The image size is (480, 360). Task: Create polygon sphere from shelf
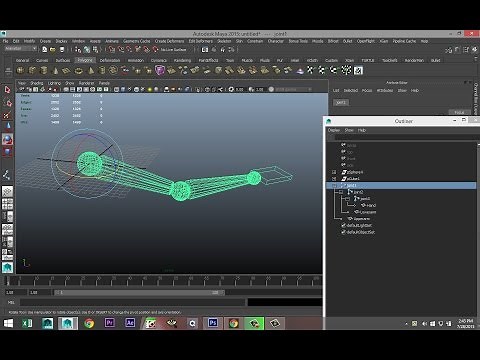click(x=20, y=70)
